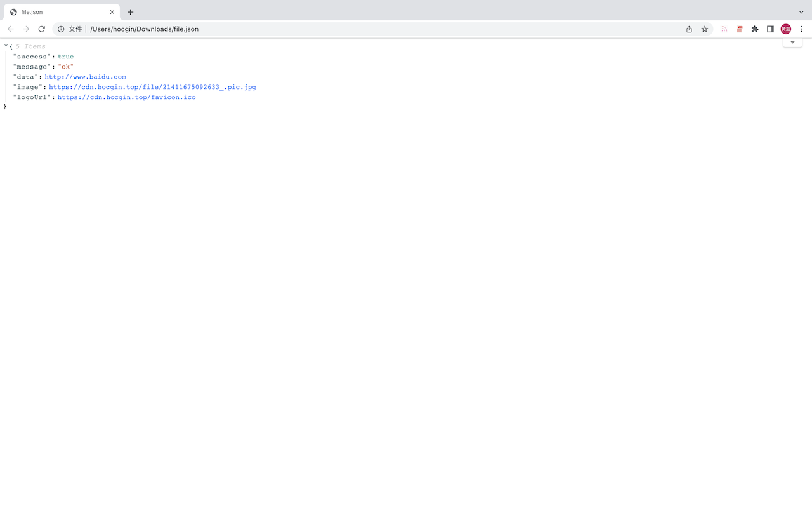Viewport: 812px width, 508px height.
Task: Click the address bar file path
Action: point(145,29)
